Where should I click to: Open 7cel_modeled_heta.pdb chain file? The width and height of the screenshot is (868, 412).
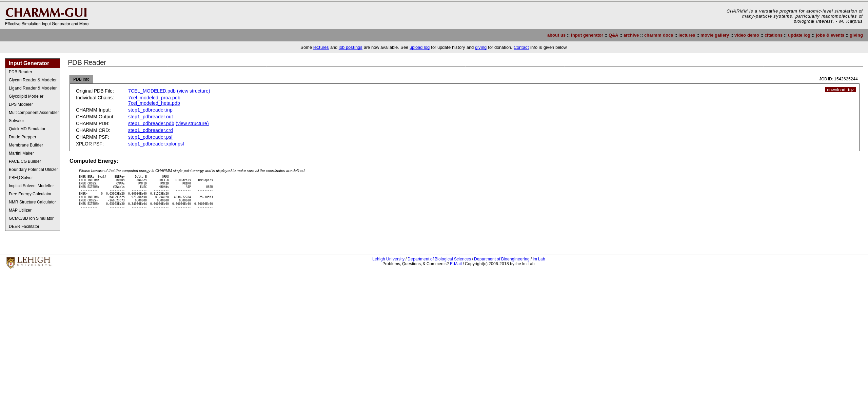click(x=154, y=103)
